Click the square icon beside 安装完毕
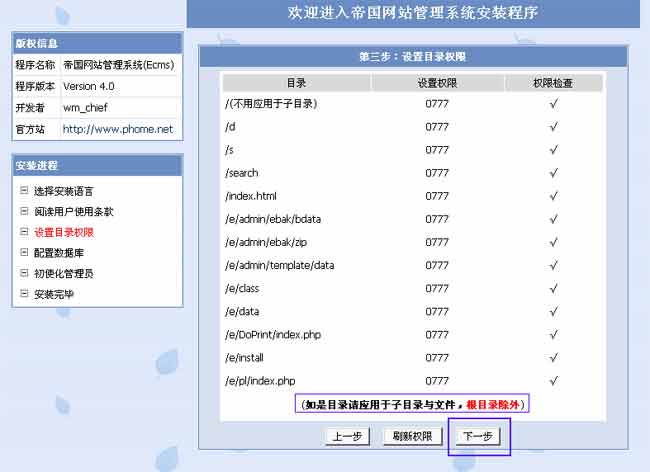 pos(24,294)
